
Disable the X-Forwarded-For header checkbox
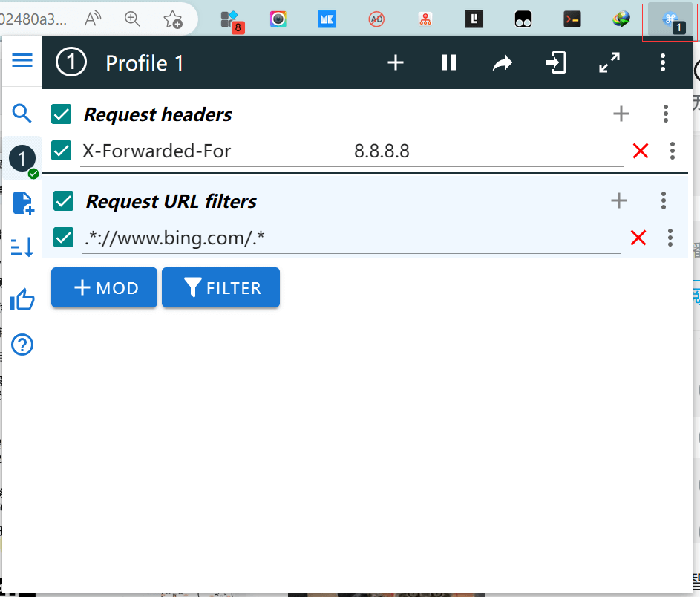pyautogui.click(x=62, y=151)
